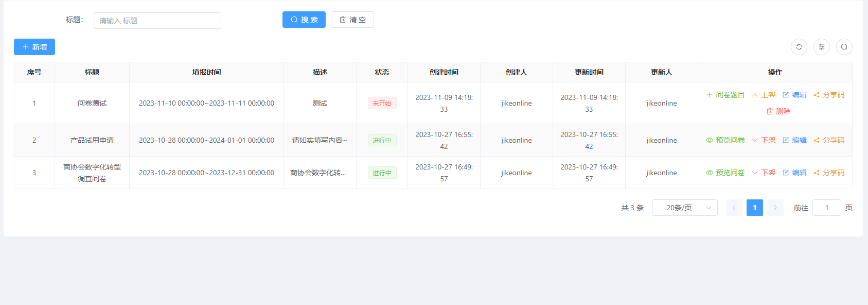Select page 1 in pagination
868x305 pixels.
pyautogui.click(x=754, y=208)
